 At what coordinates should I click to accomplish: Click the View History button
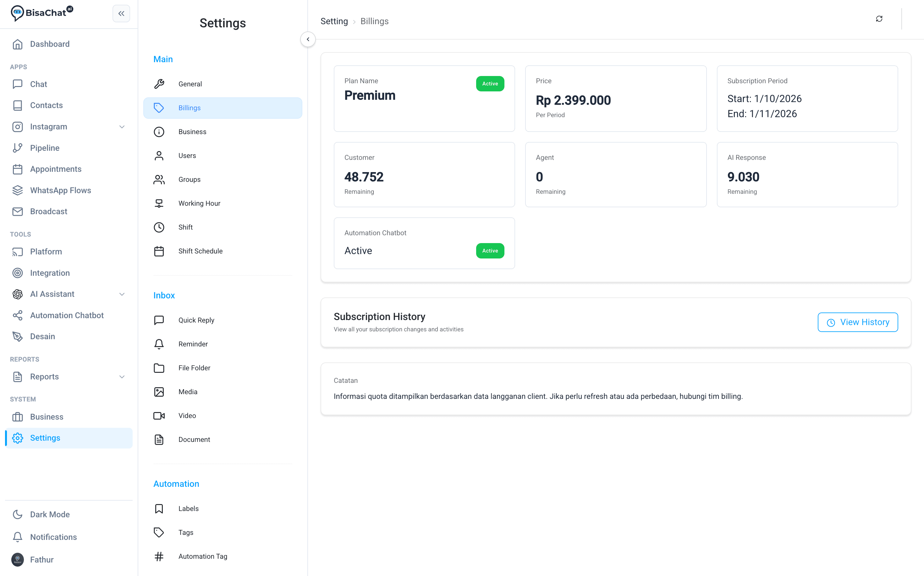(858, 322)
